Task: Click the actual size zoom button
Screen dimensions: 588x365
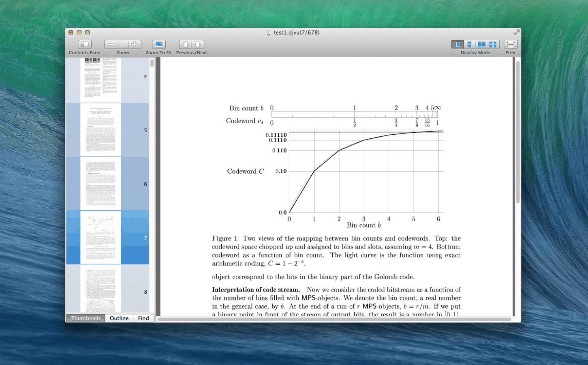Action: (x=123, y=44)
